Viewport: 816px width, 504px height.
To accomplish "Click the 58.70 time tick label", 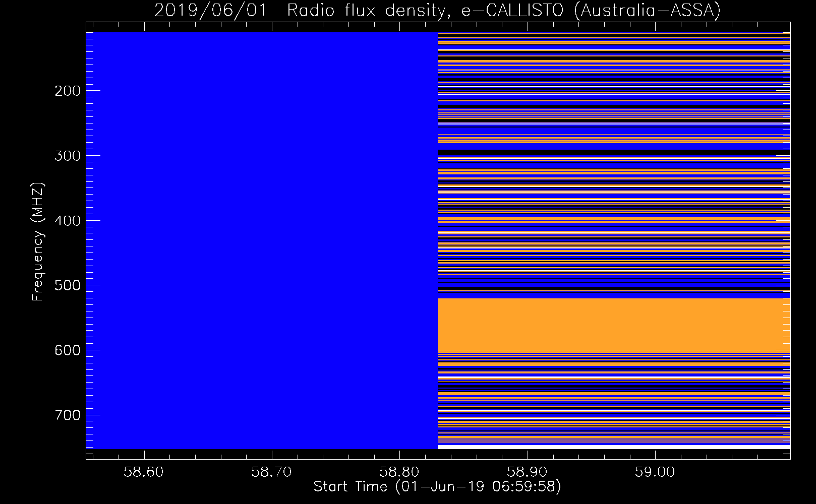I will 272,472.
